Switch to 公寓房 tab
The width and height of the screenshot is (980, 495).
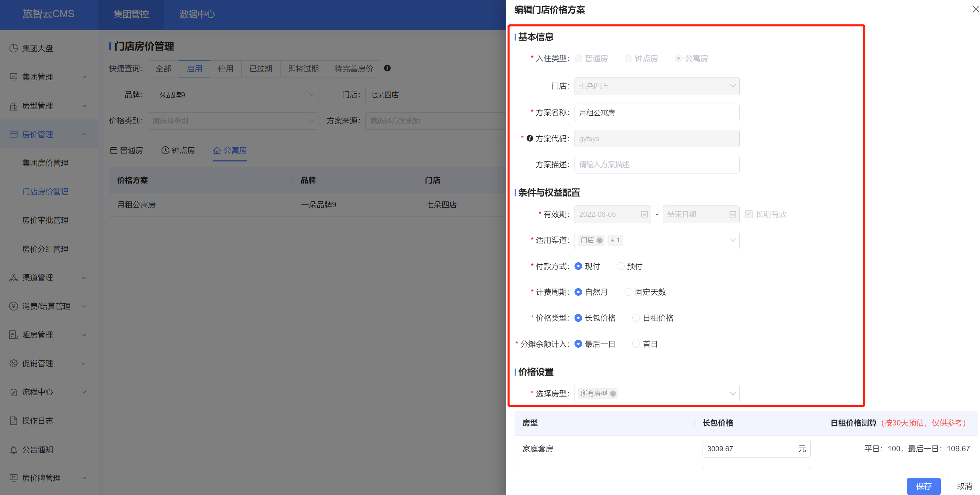click(x=230, y=150)
